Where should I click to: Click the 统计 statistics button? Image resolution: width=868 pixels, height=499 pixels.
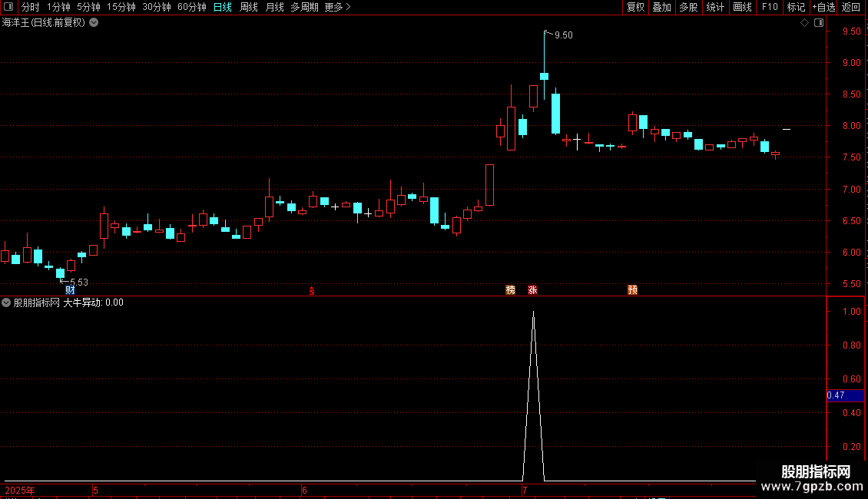point(715,7)
